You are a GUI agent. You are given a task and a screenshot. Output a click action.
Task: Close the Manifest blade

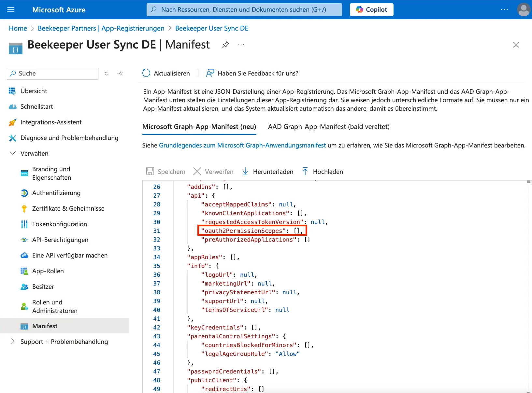point(516,45)
